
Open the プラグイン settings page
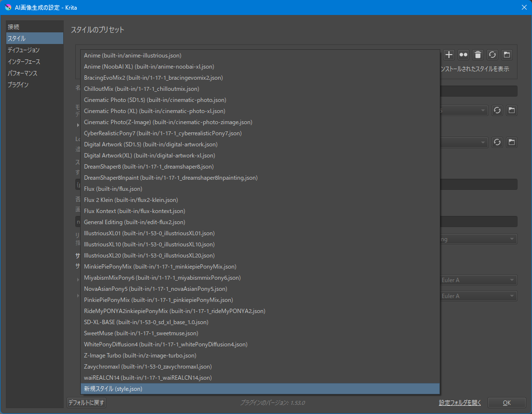tap(35, 85)
